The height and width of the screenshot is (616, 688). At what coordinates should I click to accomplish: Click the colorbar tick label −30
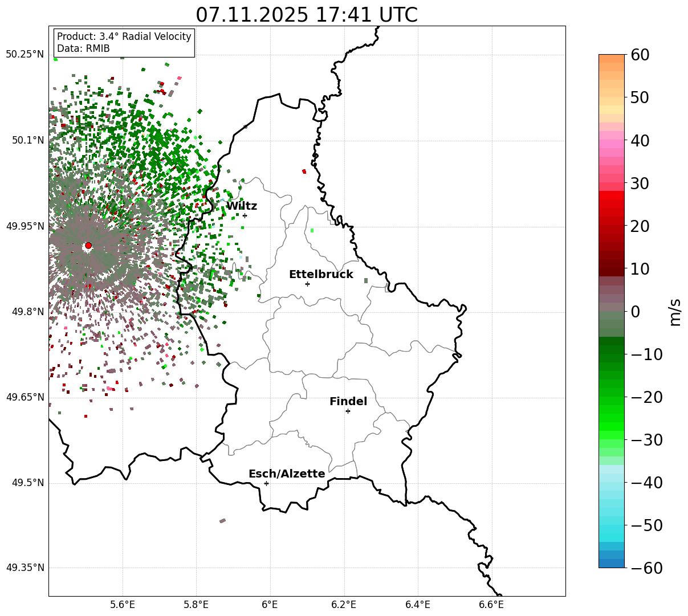point(646,440)
